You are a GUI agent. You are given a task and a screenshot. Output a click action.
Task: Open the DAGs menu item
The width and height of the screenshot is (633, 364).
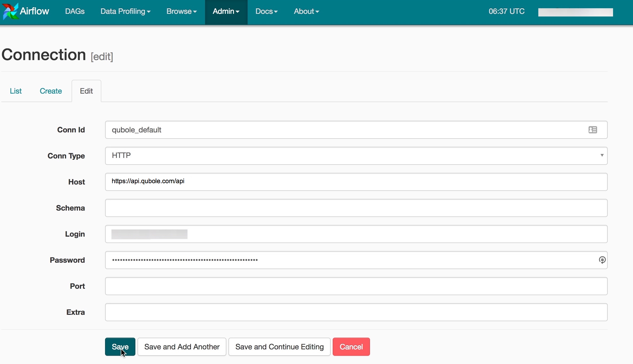pyautogui.click(x=75, y=11)
